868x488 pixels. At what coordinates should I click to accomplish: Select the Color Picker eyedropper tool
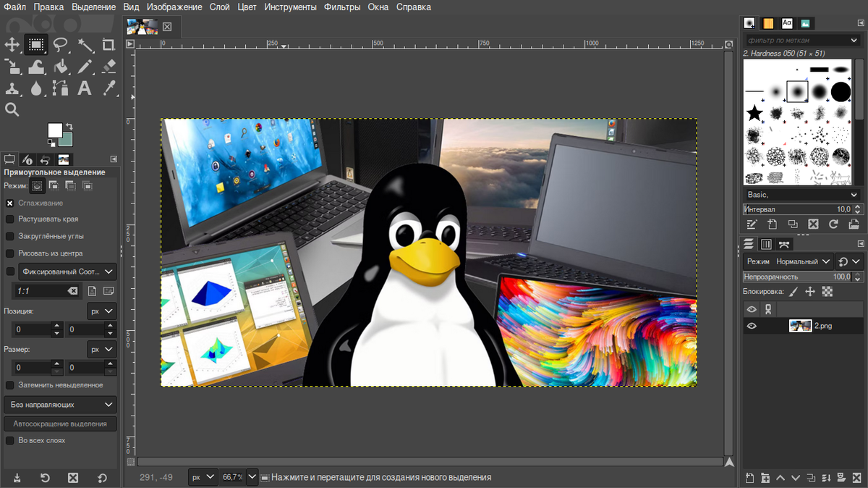pyautogui.click(x=109, y=88)
